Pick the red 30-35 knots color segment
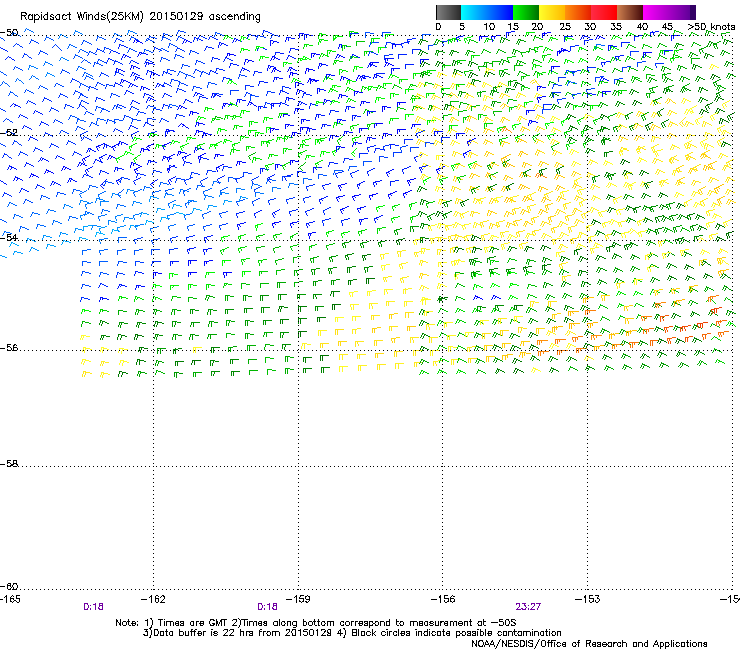The height and width of the screenshot is (650, 740). pyautogui.click(x=604, y=12)
